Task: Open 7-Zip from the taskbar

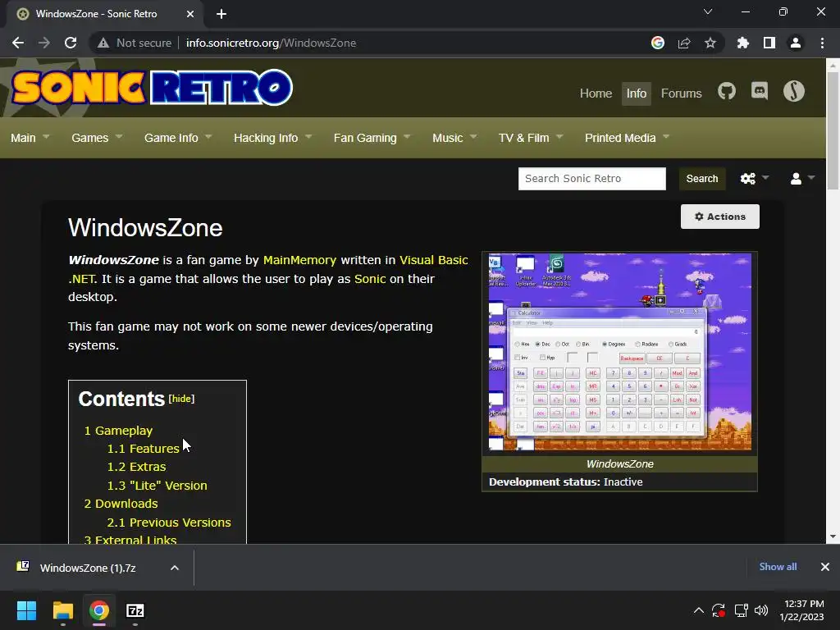Action: tap(135, 610)
